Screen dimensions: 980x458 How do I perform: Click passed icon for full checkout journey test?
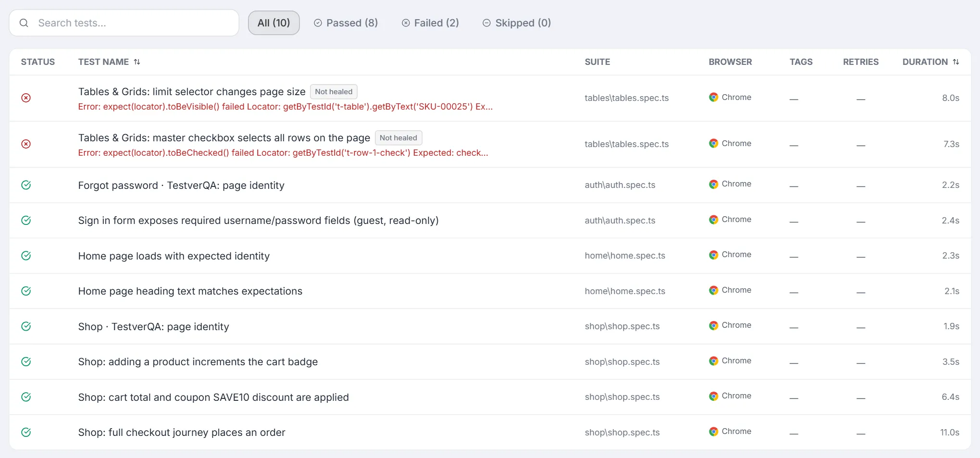pos(26,433)
